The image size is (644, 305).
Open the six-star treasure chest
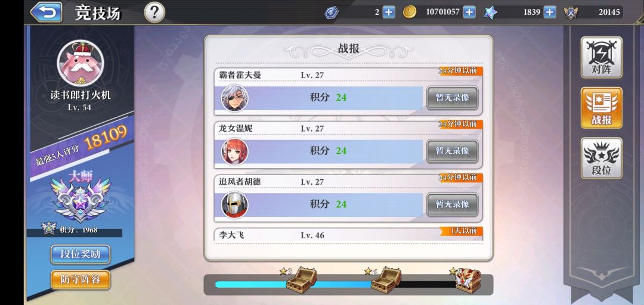tap(386, 280)
